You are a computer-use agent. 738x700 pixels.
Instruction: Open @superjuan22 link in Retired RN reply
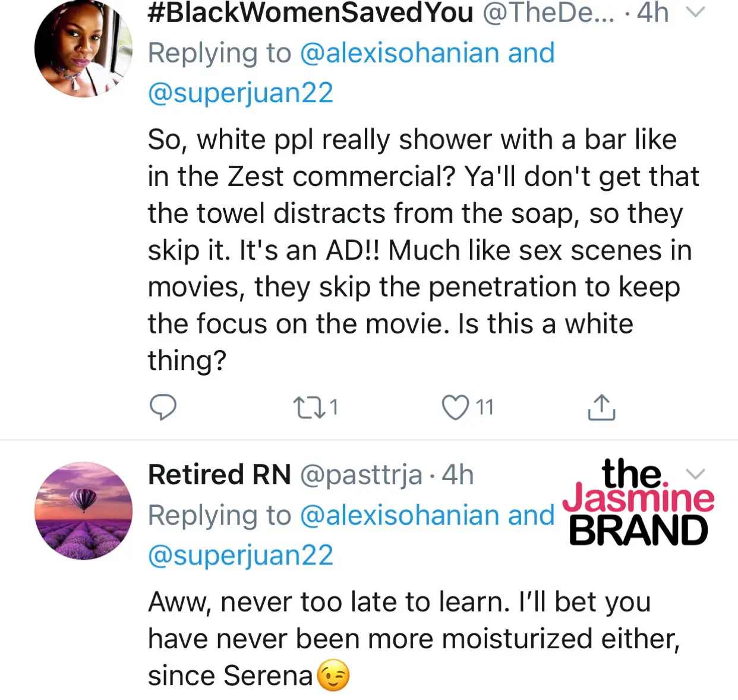pos(240,556)
